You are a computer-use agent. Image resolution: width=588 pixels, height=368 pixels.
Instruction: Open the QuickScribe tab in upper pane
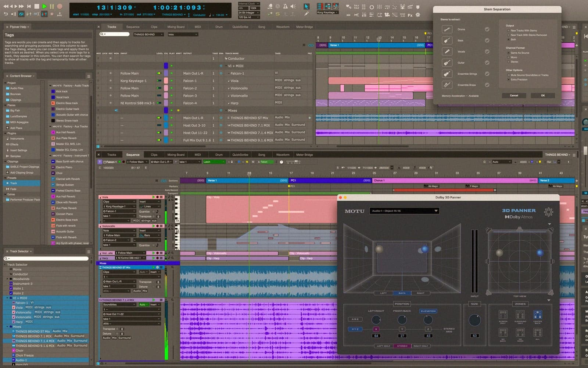click(x=240, y=27)
